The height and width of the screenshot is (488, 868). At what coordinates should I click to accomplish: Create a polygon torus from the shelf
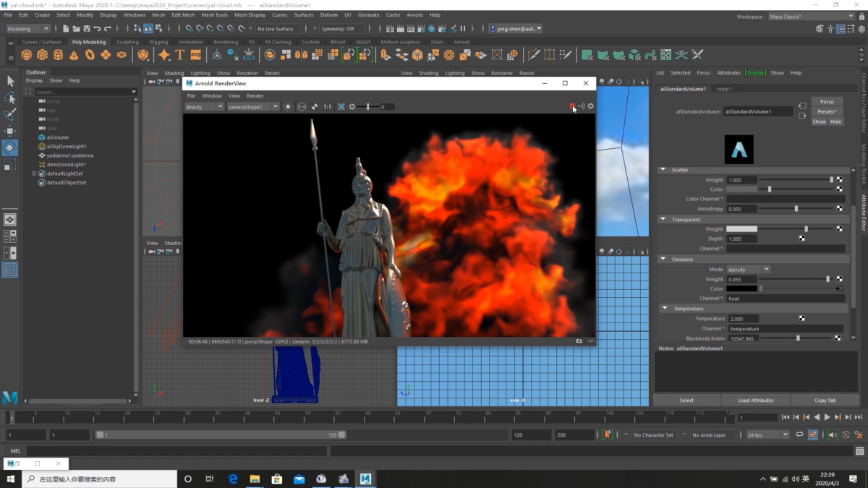90,55
